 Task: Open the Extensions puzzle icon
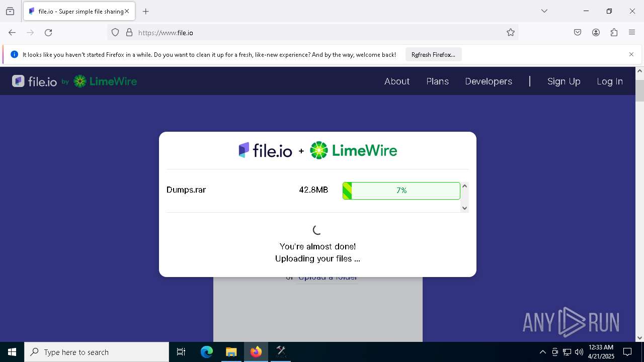[x=614, y=33]
